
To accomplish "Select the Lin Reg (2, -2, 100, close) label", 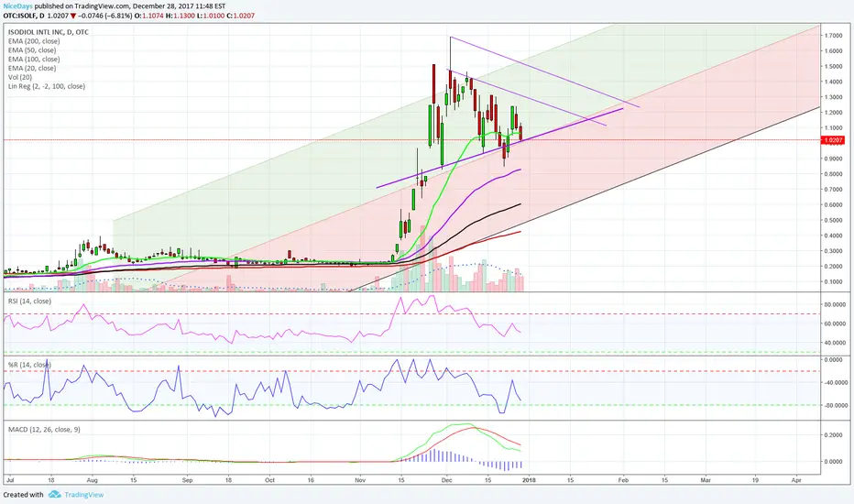I will pos(47,86).
